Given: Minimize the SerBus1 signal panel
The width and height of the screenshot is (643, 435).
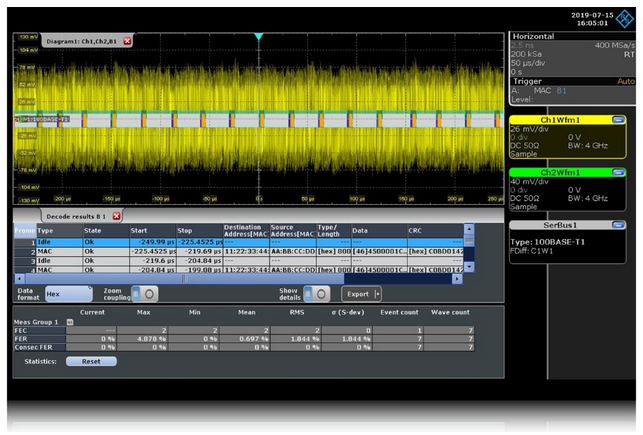Looking at the screenshot, I should click(x=618, y=225).
